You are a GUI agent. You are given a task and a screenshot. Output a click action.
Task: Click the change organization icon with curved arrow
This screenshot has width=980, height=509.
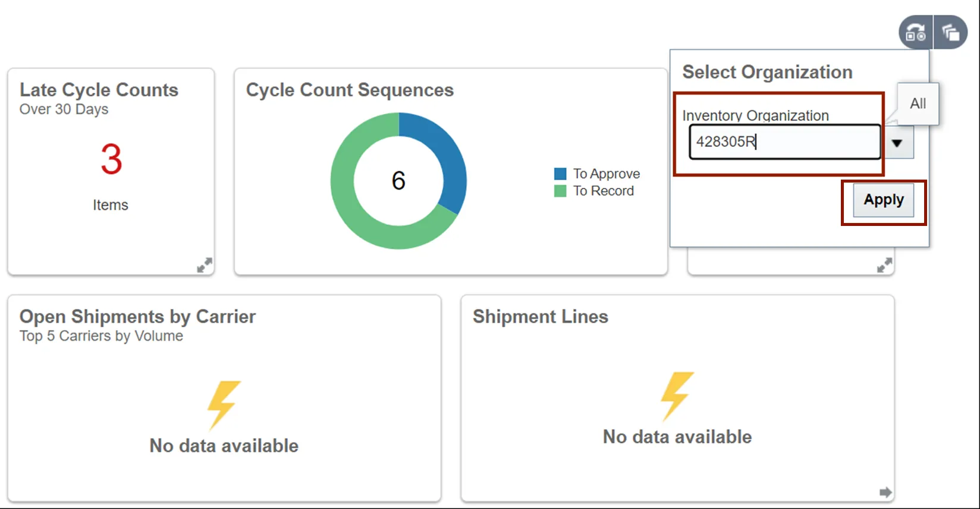point(915,33)
